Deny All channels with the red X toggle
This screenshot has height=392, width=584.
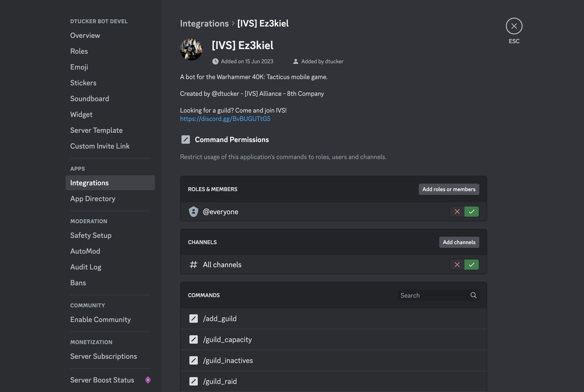[457, 265]
